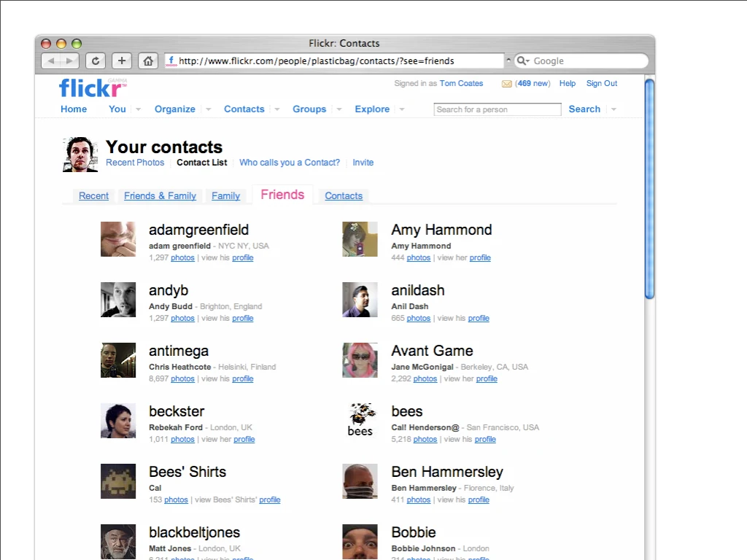This screenshot has width=747, height=560.
Task: Click the Sign Out link
Action: 602,83
